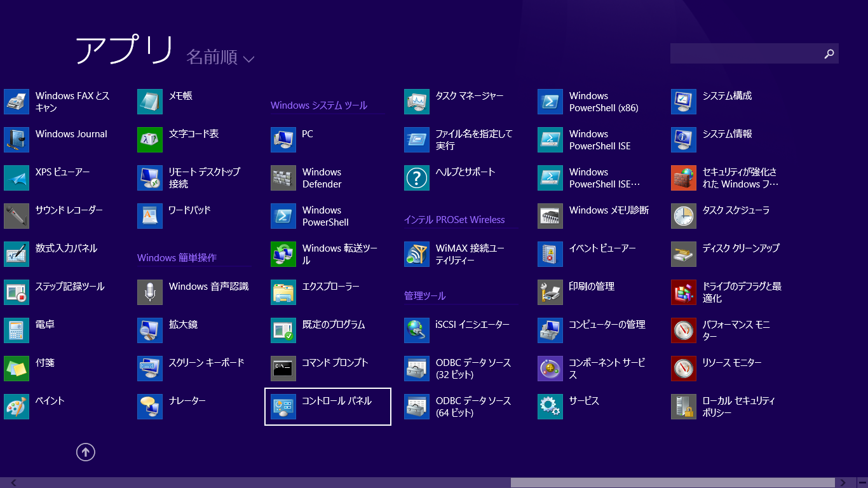This screenshot has width=868, height=488.
Task: Open Windows PowerShell (x86) label
Action: click(604, 102)
